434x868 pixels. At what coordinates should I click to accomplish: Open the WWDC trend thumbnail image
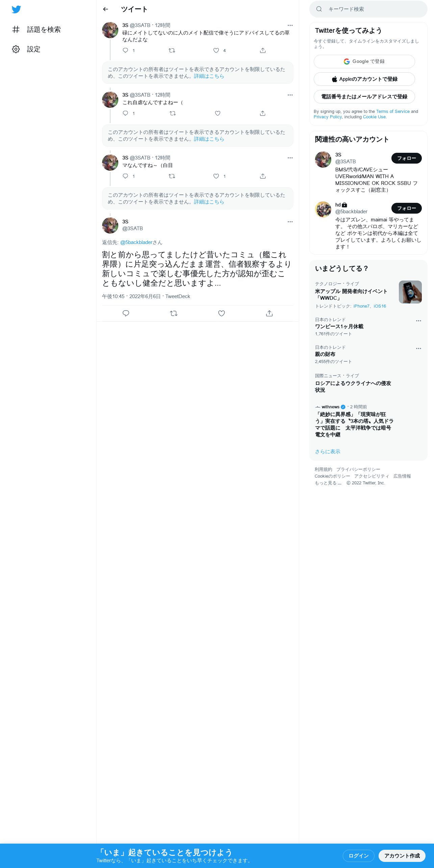(410, 292)
